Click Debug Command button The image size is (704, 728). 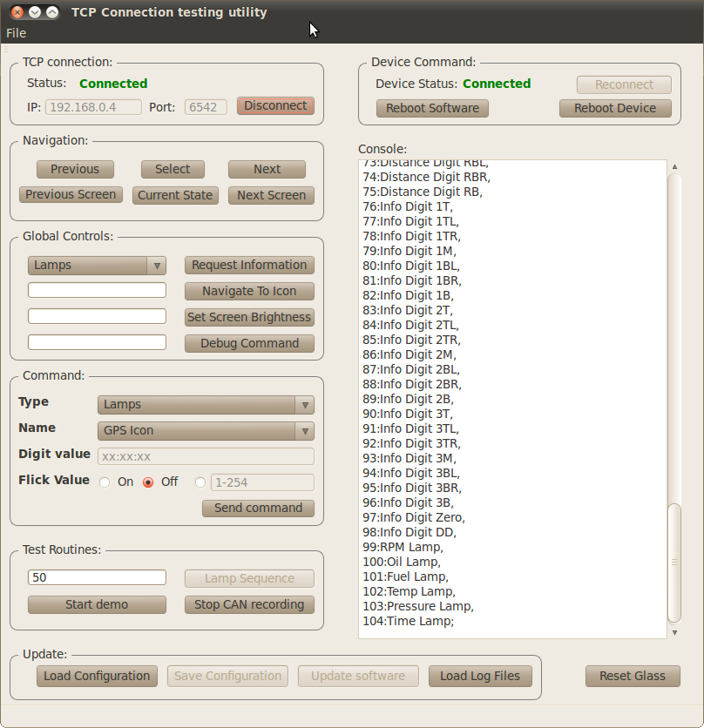coord(249,343)
